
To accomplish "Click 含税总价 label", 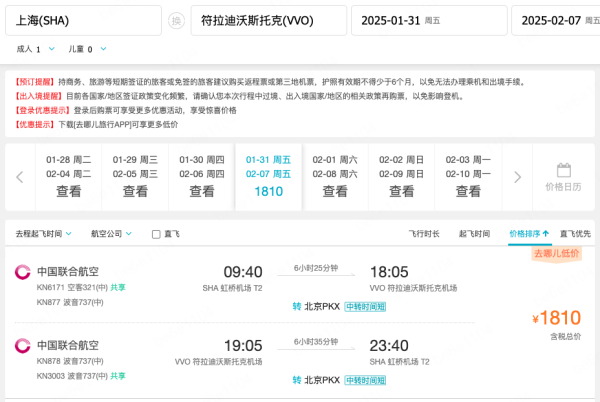I will [x=566, y=337].
